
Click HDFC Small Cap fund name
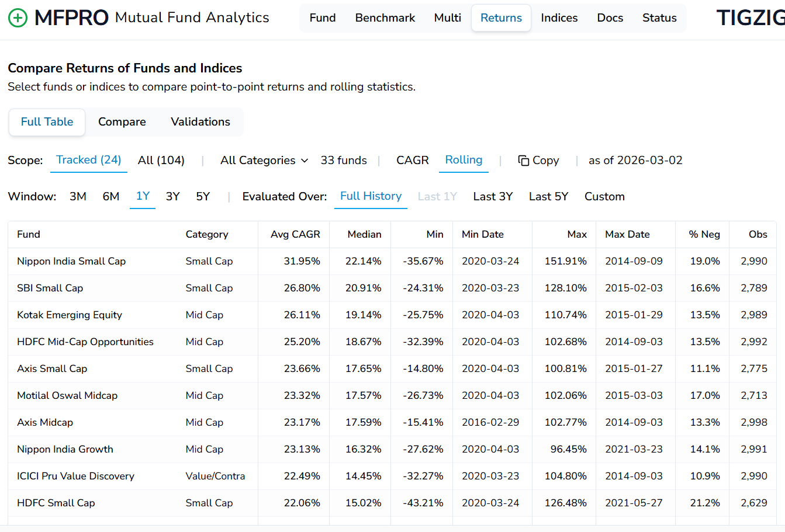[56, 503]
